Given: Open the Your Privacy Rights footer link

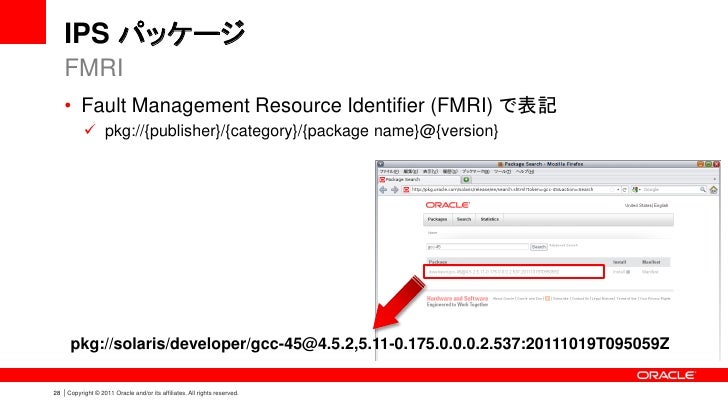Looking at the screenshot, I should pos(655,299).
